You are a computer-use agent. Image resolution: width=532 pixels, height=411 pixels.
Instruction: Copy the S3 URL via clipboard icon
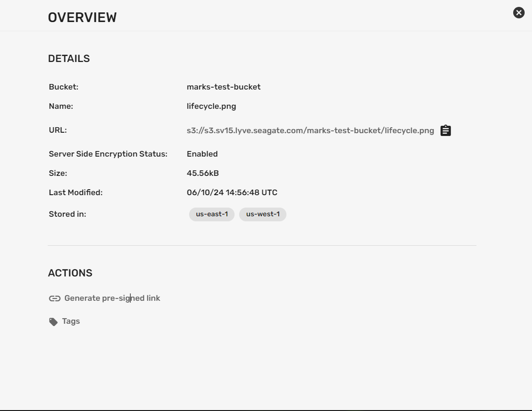click(x=445, y=131)
